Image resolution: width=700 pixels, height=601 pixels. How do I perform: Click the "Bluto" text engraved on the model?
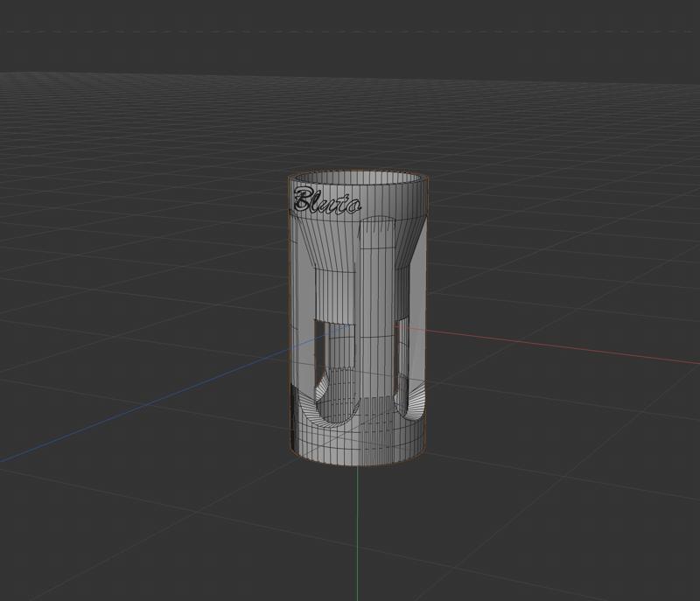click(326, 200)
